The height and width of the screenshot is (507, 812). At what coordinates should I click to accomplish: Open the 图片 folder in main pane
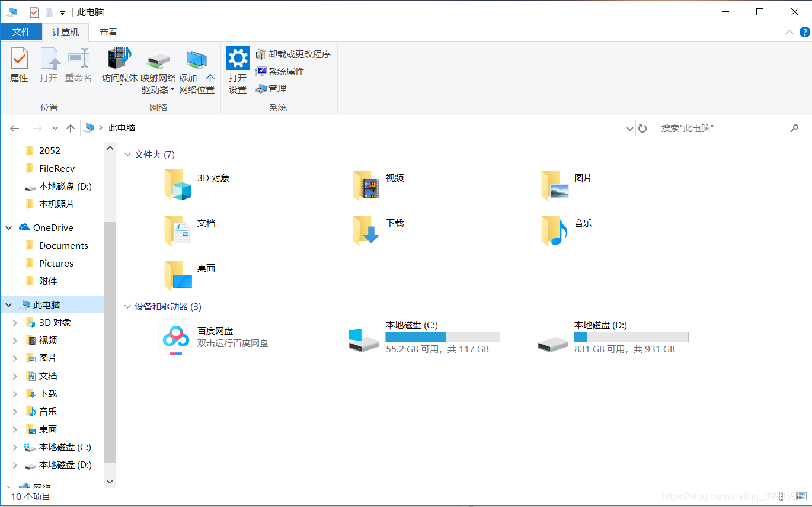pyautogui.click(x=567, y=184)
